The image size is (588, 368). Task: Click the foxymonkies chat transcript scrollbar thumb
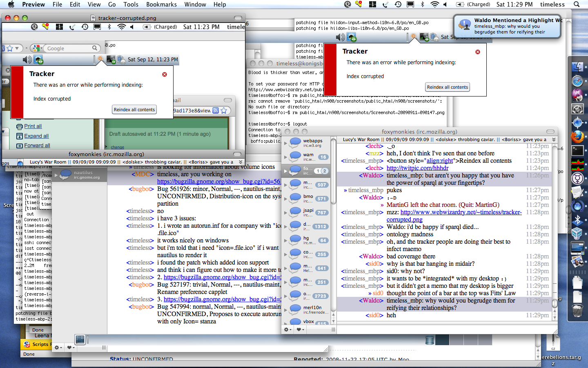click(555, 303)
